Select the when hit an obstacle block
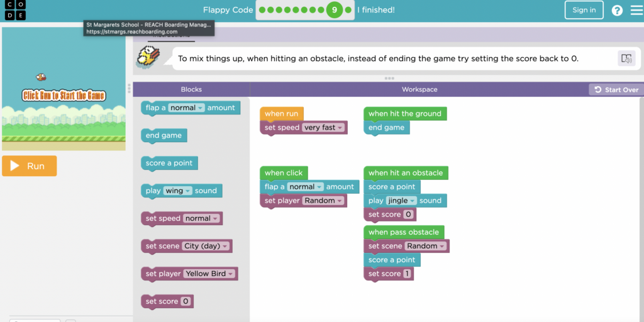 pos(406,173)
